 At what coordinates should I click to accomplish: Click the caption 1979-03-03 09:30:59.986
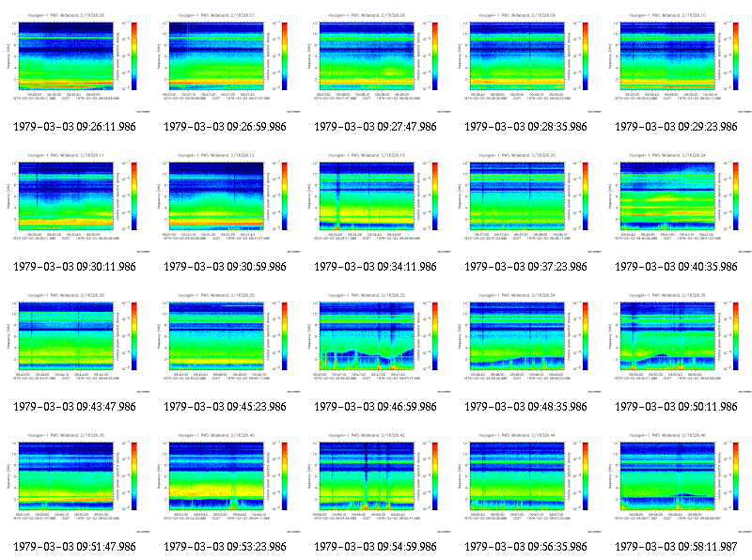click(225, 267)
